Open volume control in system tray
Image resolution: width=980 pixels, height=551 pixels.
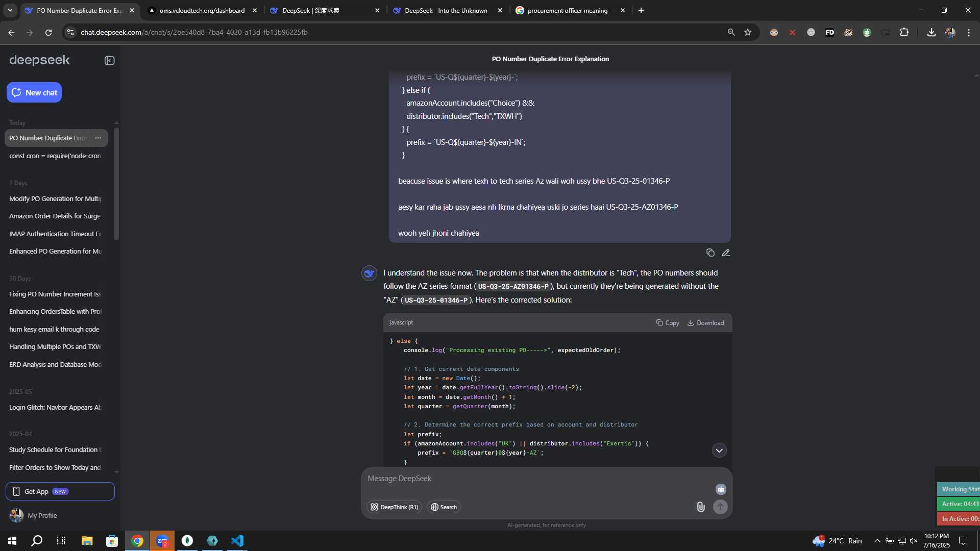pos(914,541)
